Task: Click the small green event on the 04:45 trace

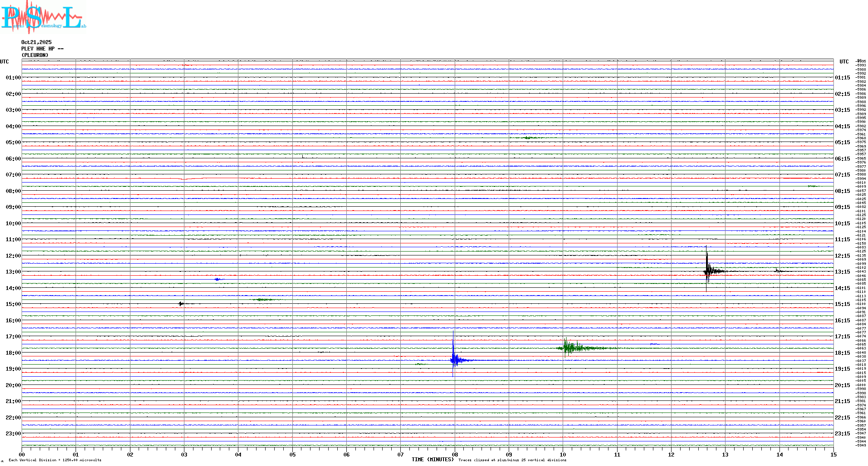Action: click(528, 138)
